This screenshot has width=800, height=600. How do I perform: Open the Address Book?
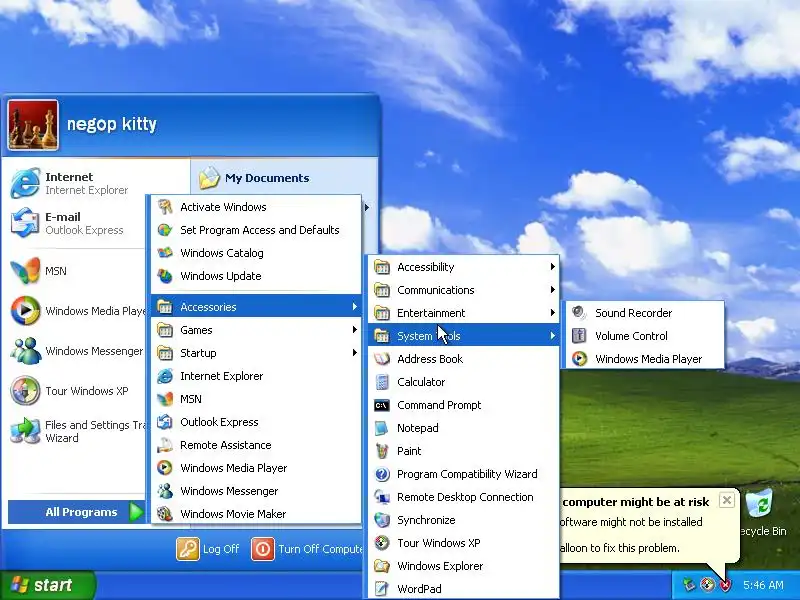pos(463,359)
